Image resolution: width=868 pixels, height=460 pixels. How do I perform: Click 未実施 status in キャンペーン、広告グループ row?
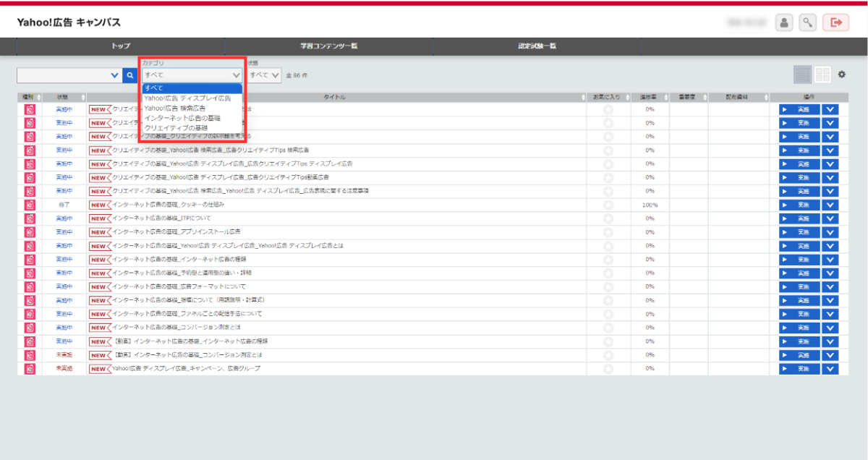[x=64, y=368]
